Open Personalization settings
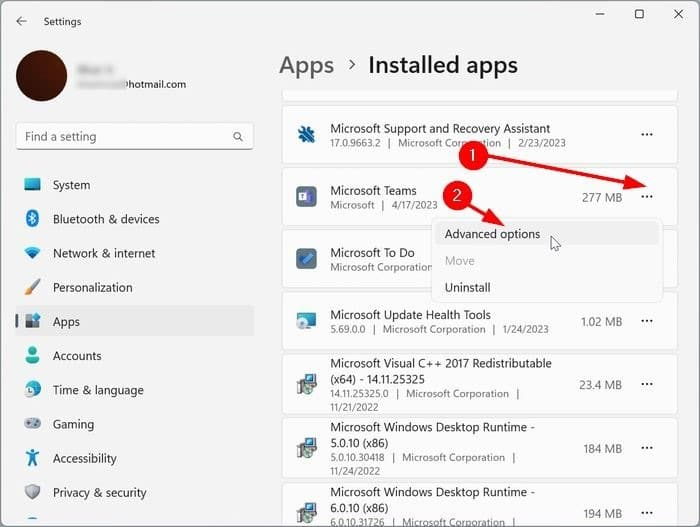700x527 pixels. point(134,287)
